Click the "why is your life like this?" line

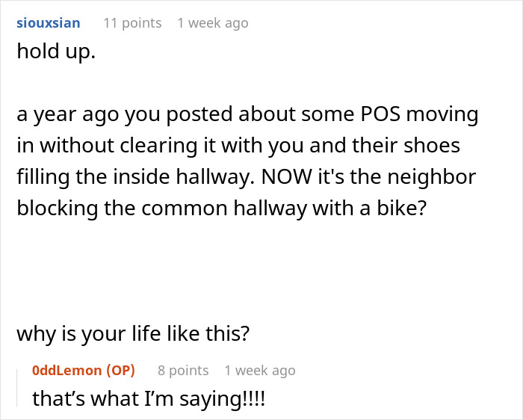[132, 333]
